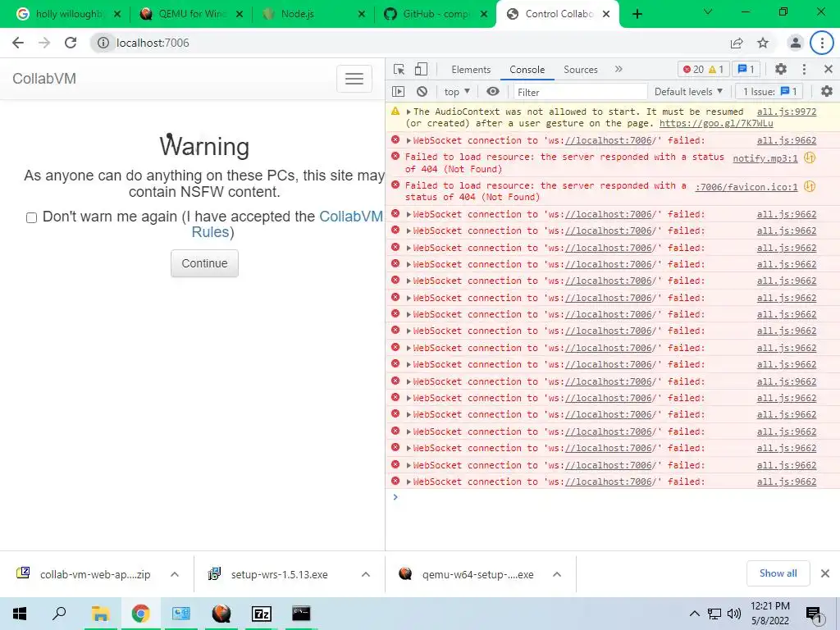This screenshot has height=630, width=840.
Task: Open the goo.gl/7K7WLu link
Action: click(x=716, y=123)
